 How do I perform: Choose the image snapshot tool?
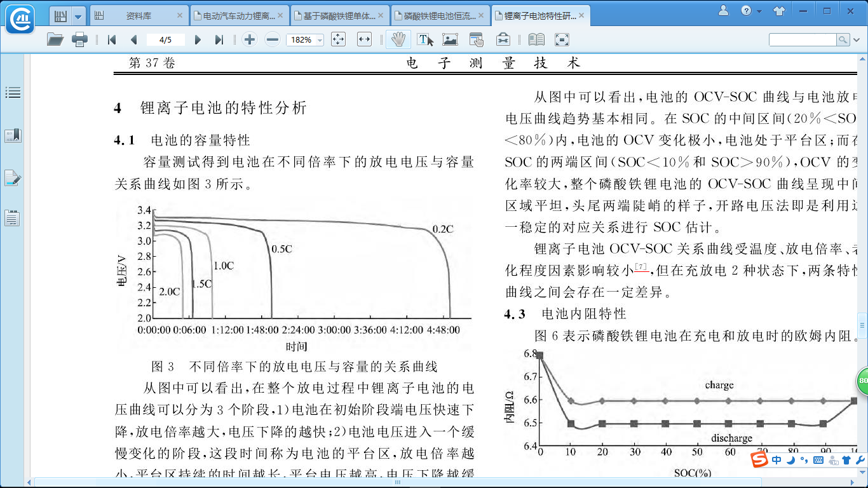(x=451, y=39)
